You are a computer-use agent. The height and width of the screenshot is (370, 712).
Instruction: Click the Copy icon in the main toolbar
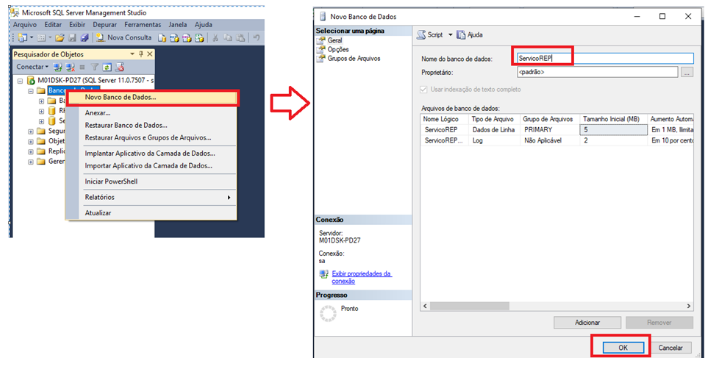click(228, 38)
